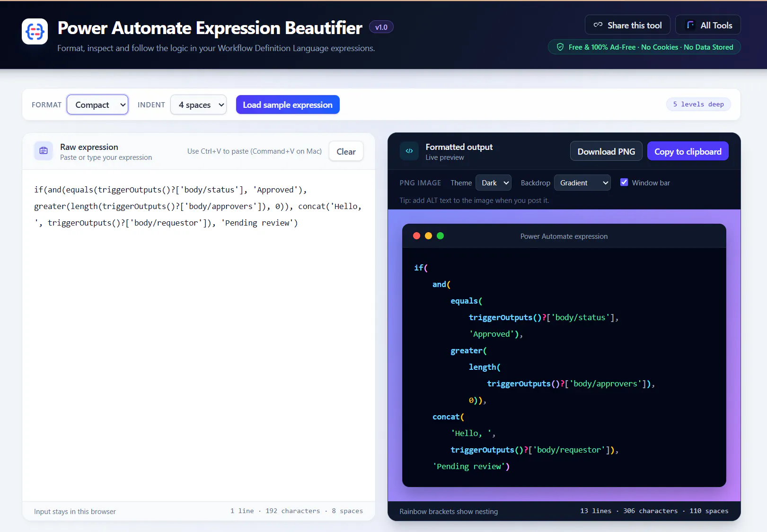Image resolution: width=767 pixels, height=532 pixels.
Task: Click the link icon in Share this tool
Action: pos(598,25)
